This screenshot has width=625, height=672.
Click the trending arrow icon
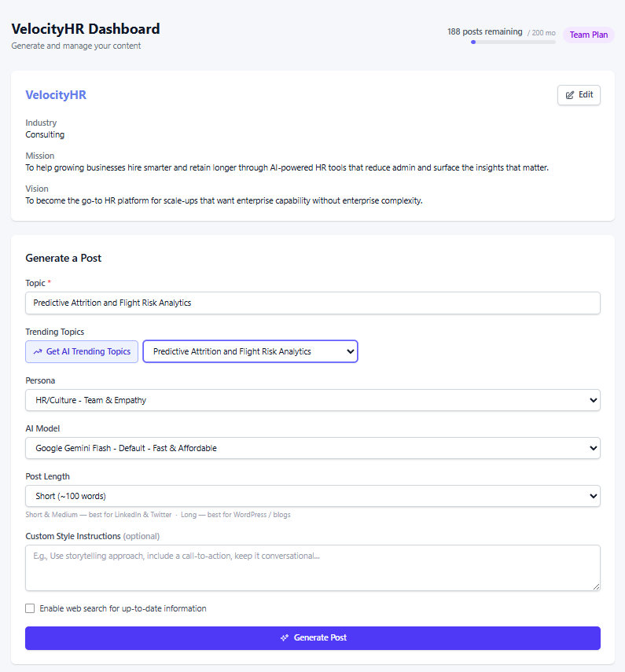[x=38, y=352]
